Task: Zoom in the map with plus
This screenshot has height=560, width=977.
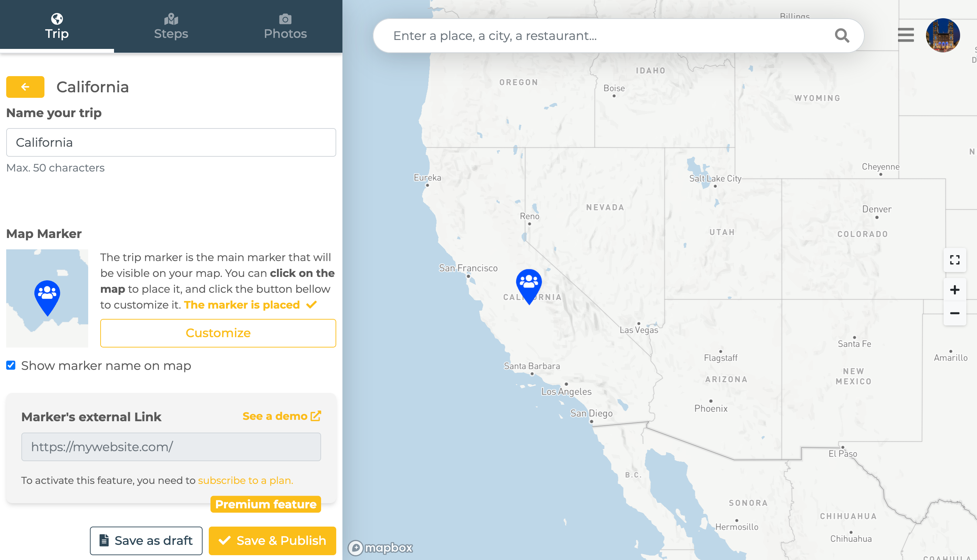Action: click(x=954, y=290)
